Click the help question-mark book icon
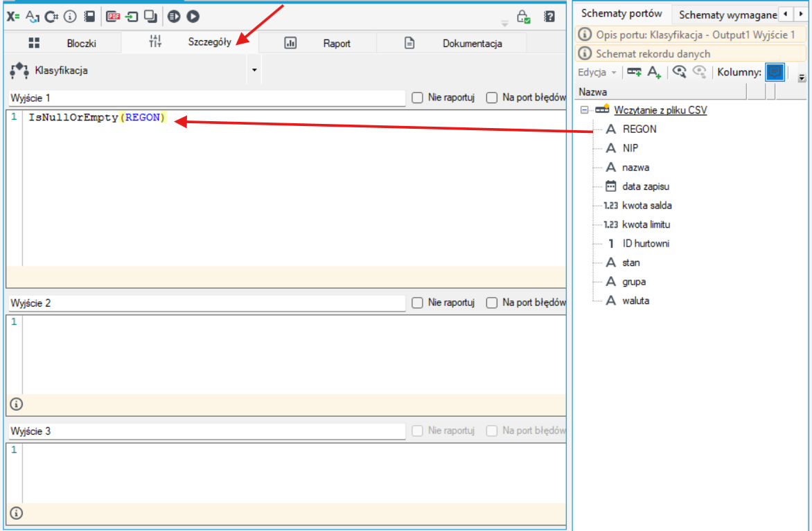The height and width of the screenshot is (531, 812). coord(549,17)
